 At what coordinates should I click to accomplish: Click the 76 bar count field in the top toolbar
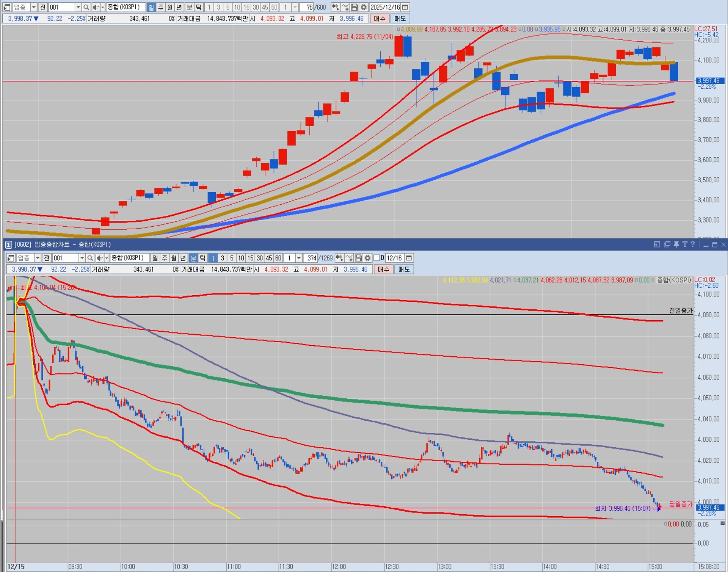coord(308,7)
